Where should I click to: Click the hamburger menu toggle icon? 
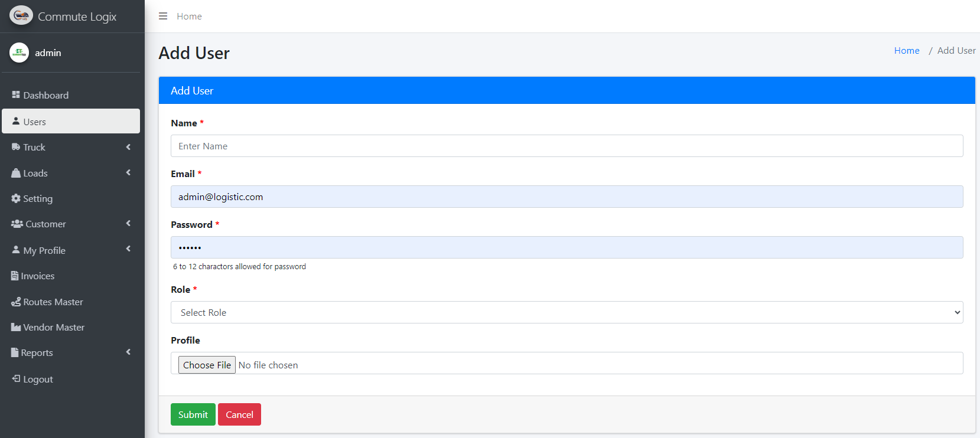tap(163, 16)
